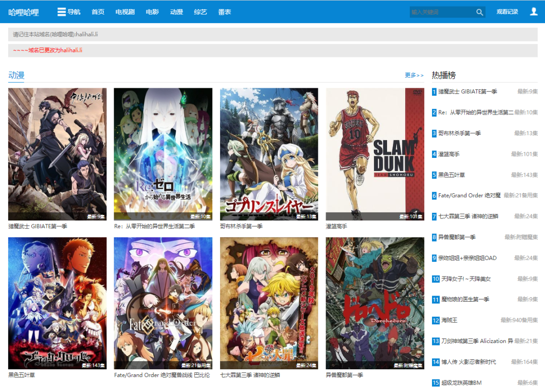Switch to the 综艺 section
Viewport: 545px width, 392px height.
click(200, 12)
